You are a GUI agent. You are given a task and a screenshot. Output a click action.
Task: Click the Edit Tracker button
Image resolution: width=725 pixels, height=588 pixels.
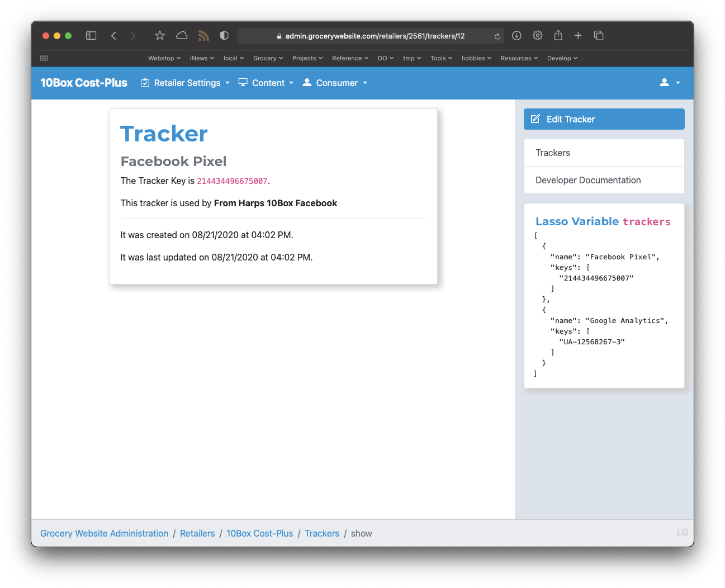pos(604,119)
